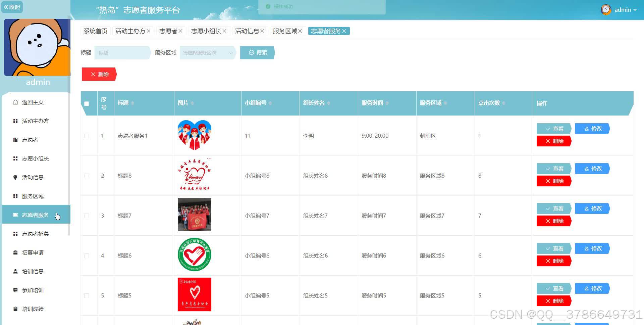Click 修改 on the 标题8 row
The image size is (644, 325).
(592, 169)
